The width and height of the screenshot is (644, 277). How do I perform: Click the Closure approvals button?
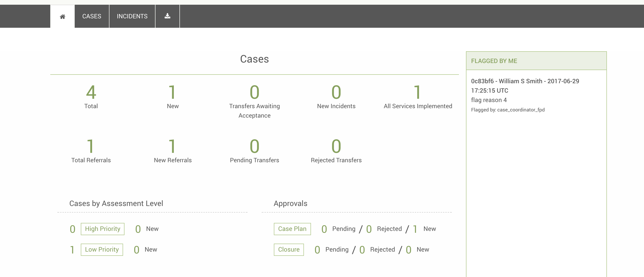[x=289, y=249]
